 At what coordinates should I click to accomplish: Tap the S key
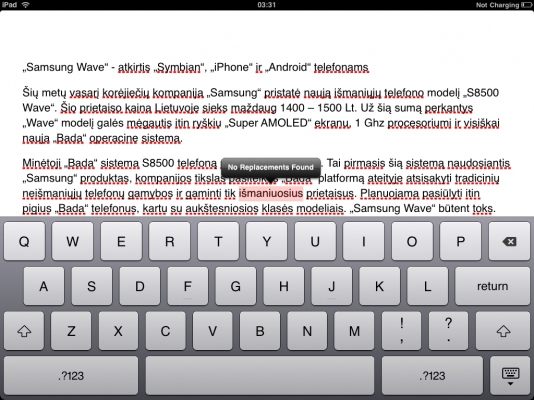(x=92, y=286)
